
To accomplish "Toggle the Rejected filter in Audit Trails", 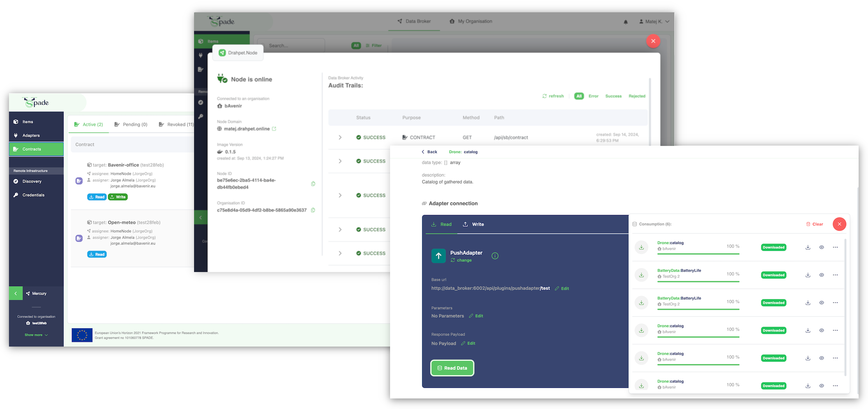I will (637, 96).
